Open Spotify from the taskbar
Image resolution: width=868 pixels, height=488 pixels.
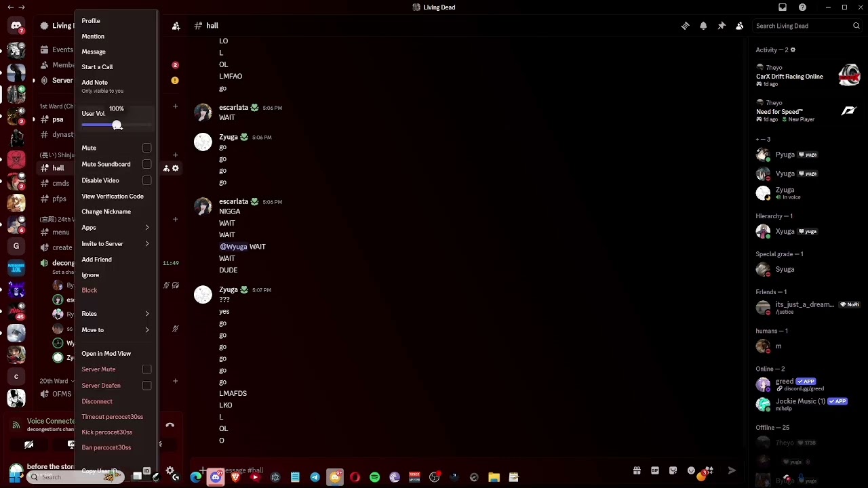coord(374,477)
